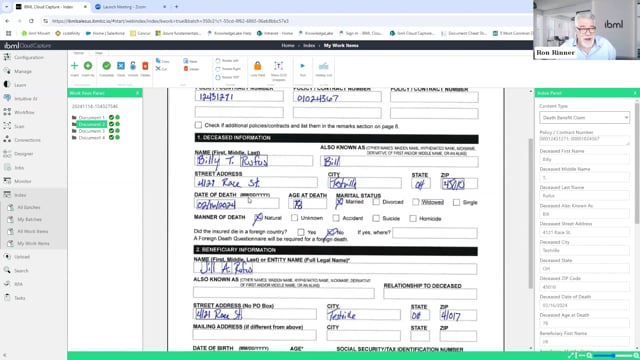Collapse the Work Item Panel header button
Image resolution: width=640 pixels, height=360 pixels.
point(138,93)
